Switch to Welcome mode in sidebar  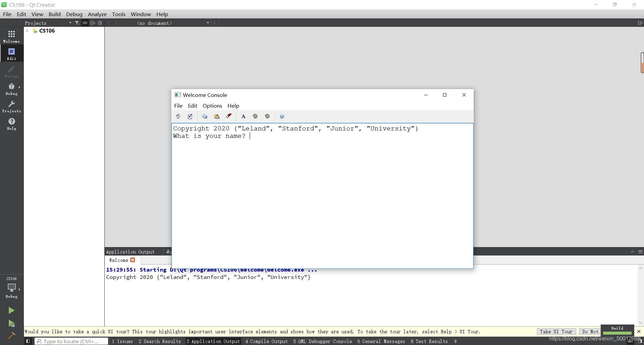tap(11, 36)
